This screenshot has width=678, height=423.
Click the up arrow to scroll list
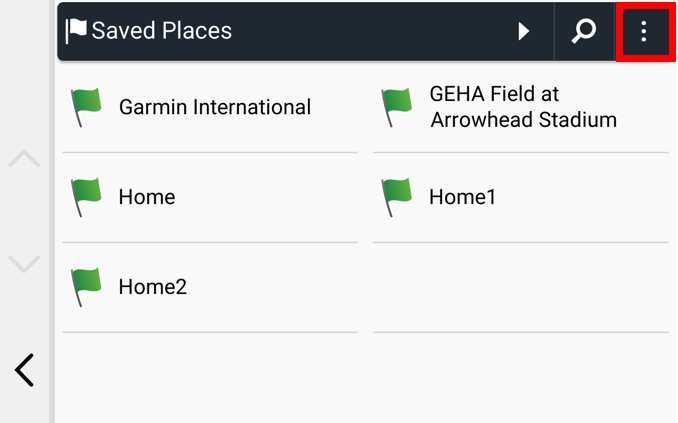(24, 158)
